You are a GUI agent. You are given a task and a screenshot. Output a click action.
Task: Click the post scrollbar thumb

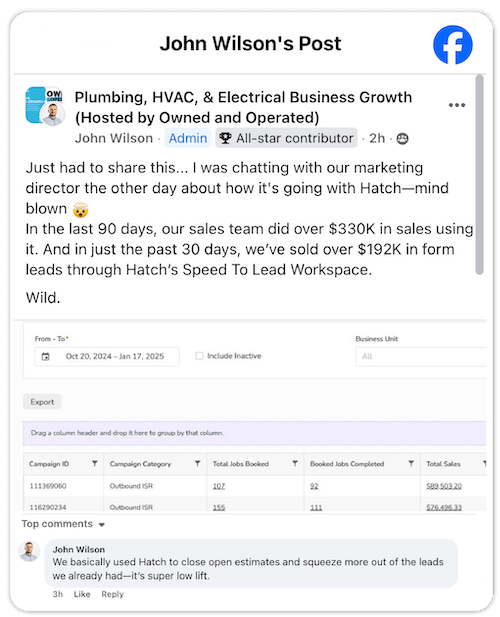coord(479,174)
